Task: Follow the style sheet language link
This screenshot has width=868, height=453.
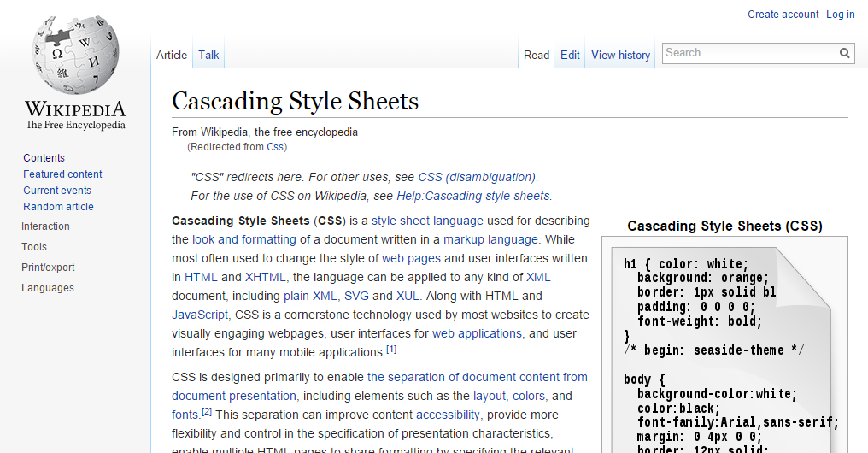Action: [427, 221]
